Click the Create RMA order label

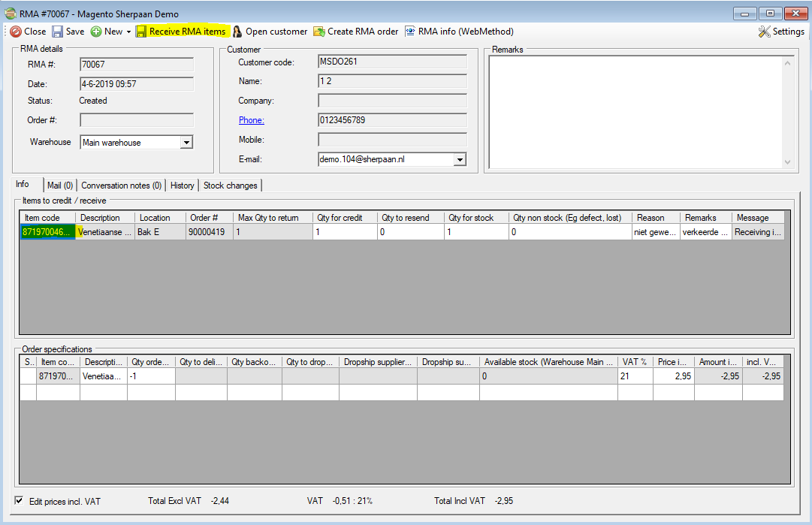(x=363, y=32)
